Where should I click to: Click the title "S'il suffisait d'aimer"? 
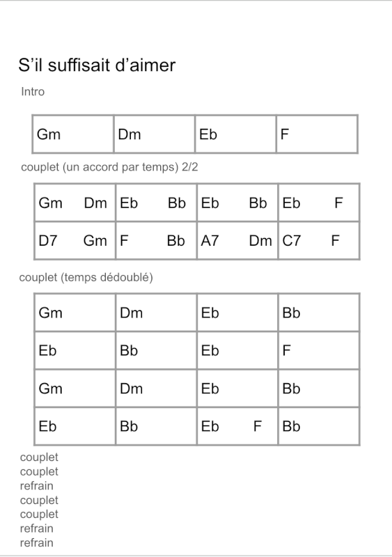(97, 65)
